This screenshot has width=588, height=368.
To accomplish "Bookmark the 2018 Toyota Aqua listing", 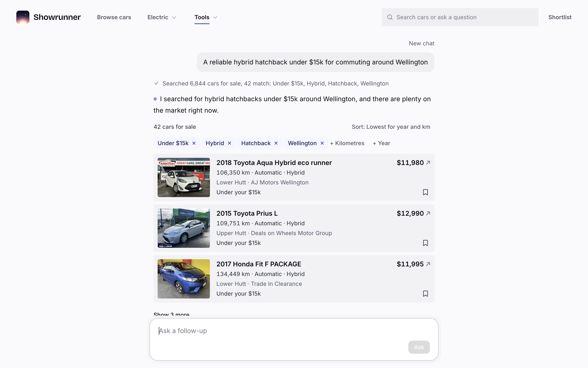I will (x=425, y=192).
